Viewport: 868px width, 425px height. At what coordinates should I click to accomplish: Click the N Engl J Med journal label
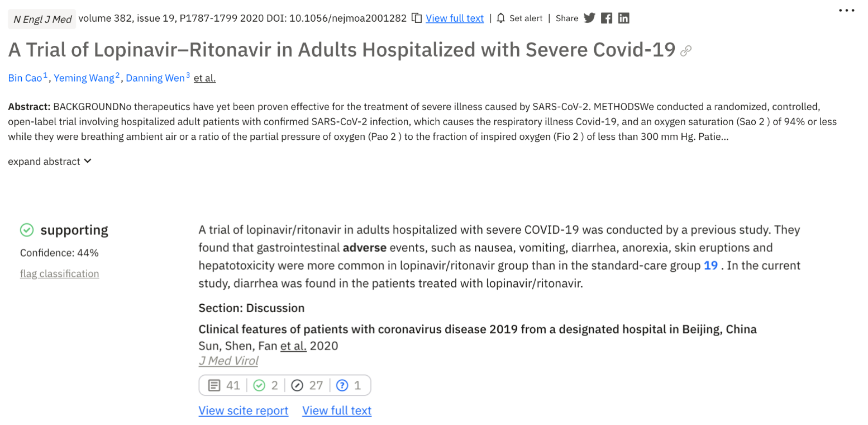tap(41, 18)
